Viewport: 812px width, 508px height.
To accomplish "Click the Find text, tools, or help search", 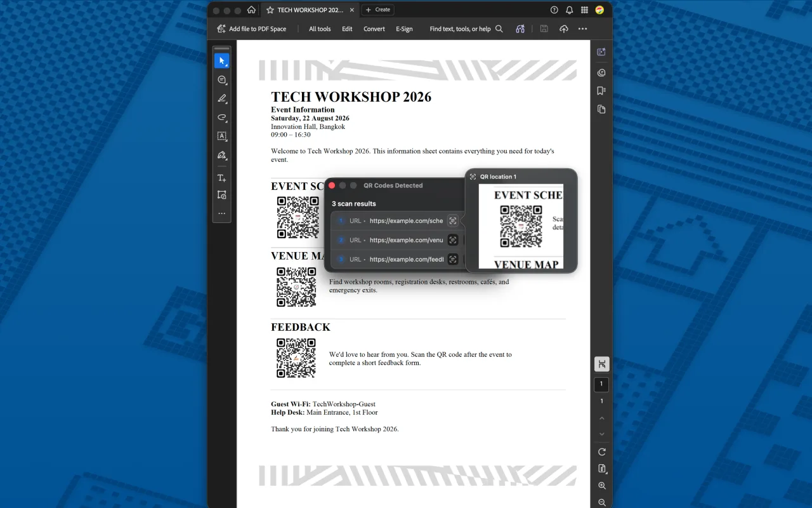I will click(466, 29).
